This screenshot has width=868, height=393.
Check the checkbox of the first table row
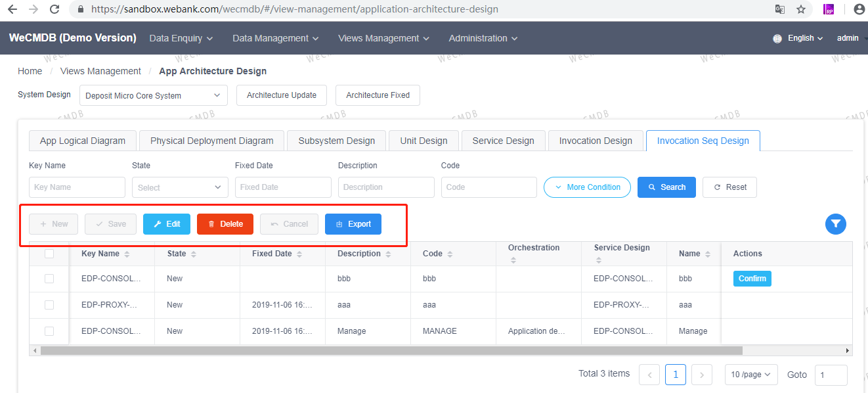[x=49, y=278]
